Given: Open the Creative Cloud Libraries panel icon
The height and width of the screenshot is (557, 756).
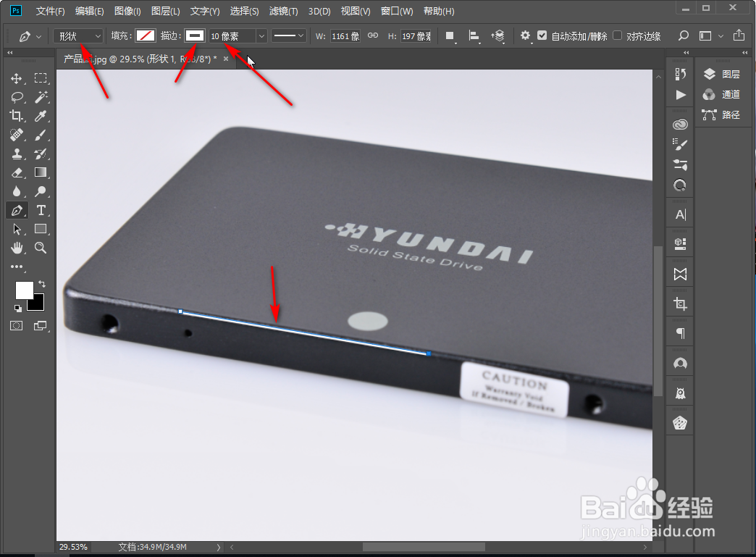Looking at the screenshot, I should [x=680, y=125].
